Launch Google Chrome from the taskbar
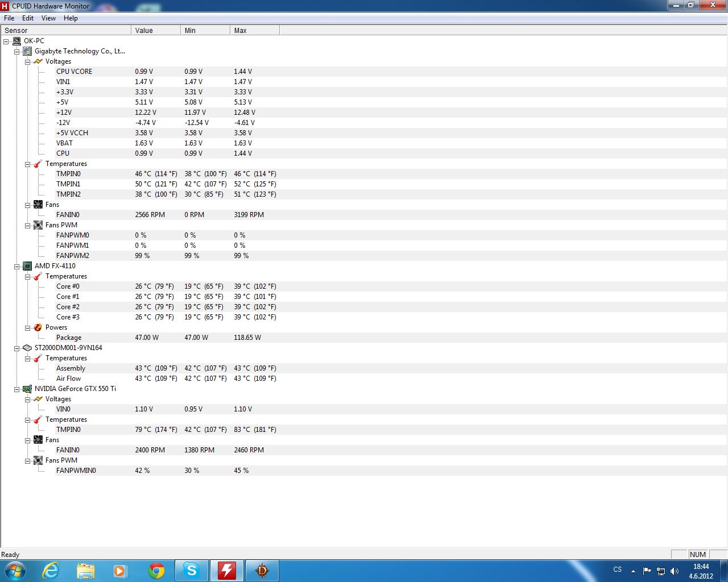Viewport: 728px width, 582px height. point(156,571)
